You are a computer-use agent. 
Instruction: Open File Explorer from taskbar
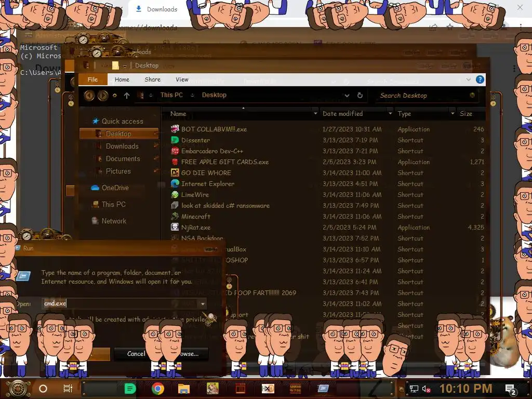point(184,389)
